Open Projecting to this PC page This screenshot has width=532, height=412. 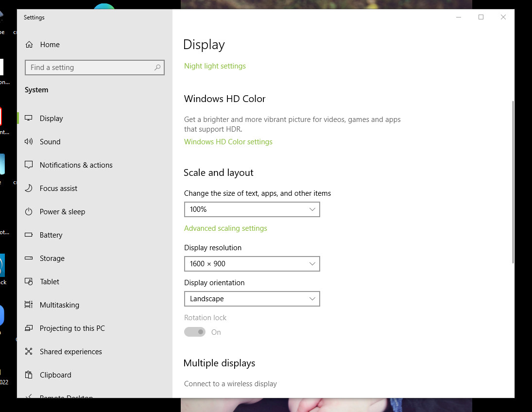(72, 328)
